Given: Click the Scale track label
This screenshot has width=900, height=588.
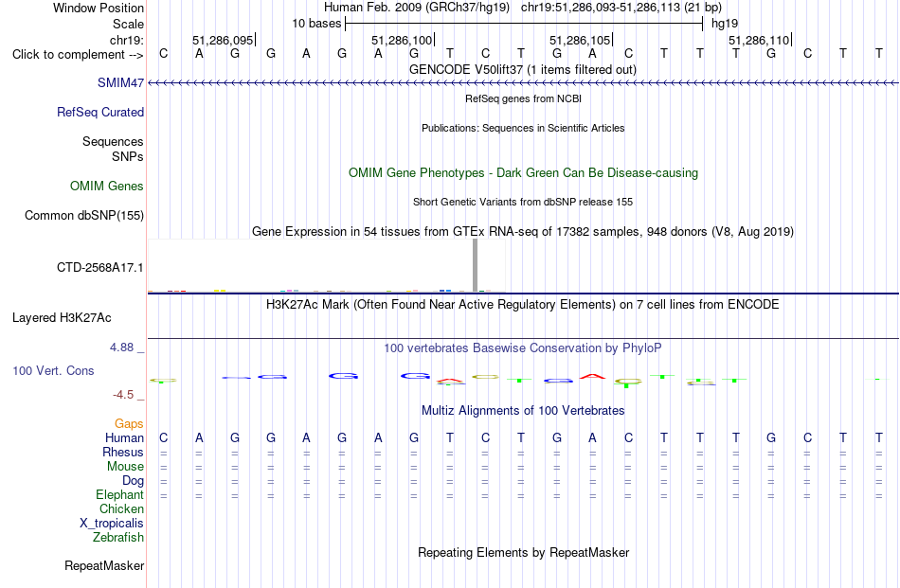Looking at the screenshot, I should pos(128,24).
